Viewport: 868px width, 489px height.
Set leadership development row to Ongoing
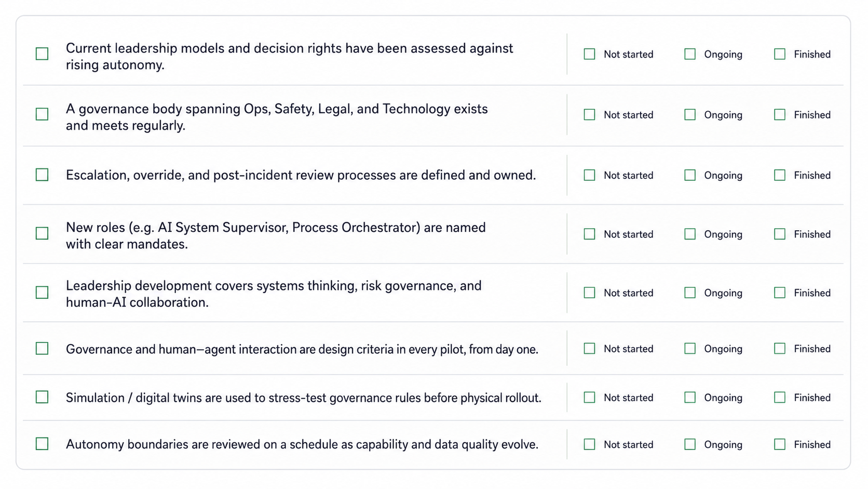[690, 293]
